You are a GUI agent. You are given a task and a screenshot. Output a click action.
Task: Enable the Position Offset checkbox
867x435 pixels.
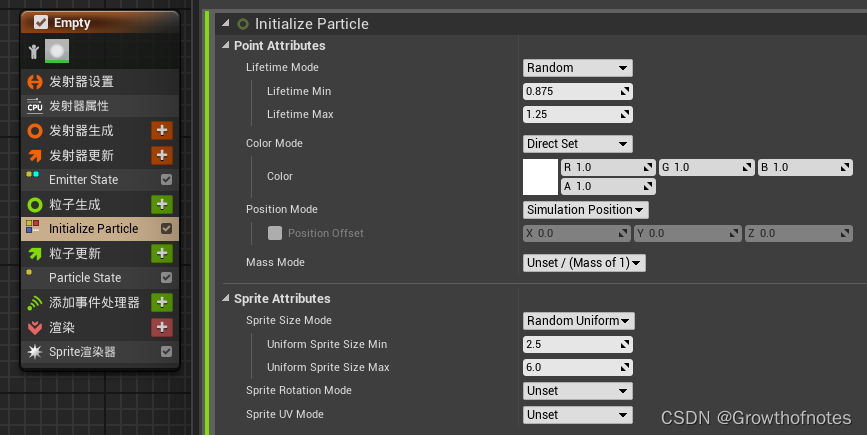275,233
